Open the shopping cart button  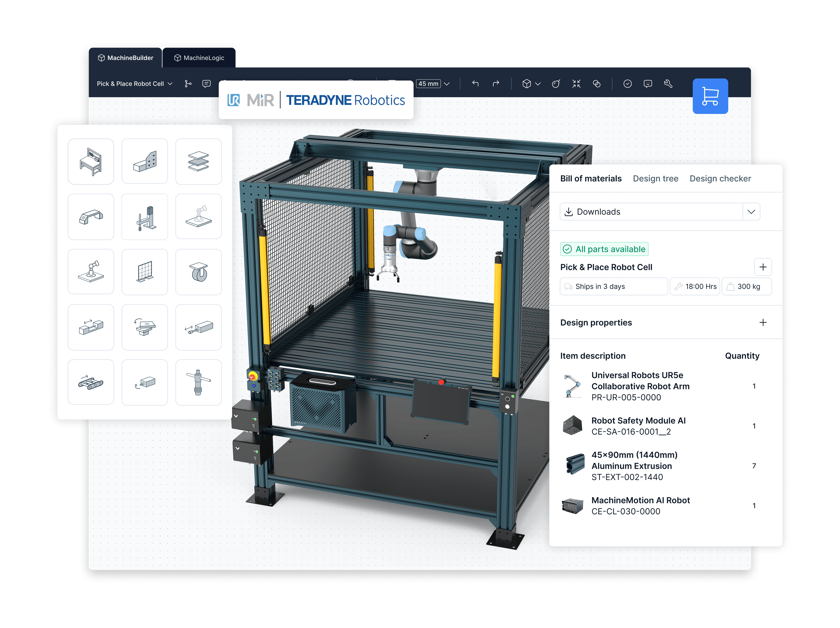click(710, 96)
